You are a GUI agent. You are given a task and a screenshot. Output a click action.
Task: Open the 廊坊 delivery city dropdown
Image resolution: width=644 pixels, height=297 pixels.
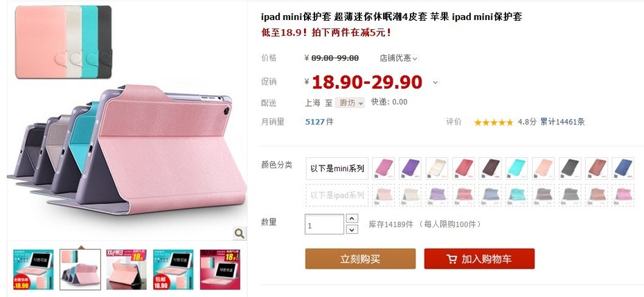coord(350,102)
